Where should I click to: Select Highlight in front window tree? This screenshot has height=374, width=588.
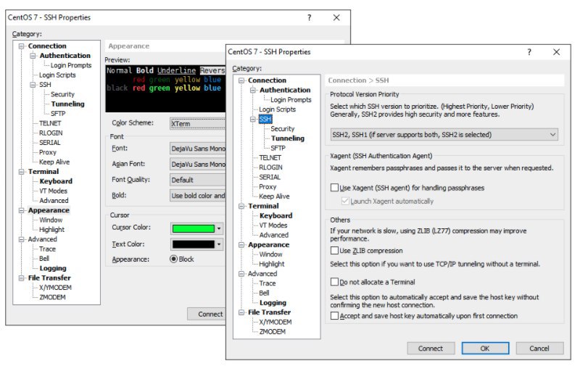click(271, 265)
